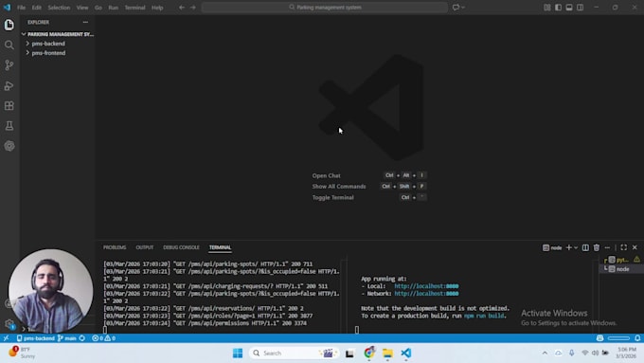Screen dimensions: 644x363
Task: Open the chat dropdown arrow in title bar
Action: click(463, 8)
